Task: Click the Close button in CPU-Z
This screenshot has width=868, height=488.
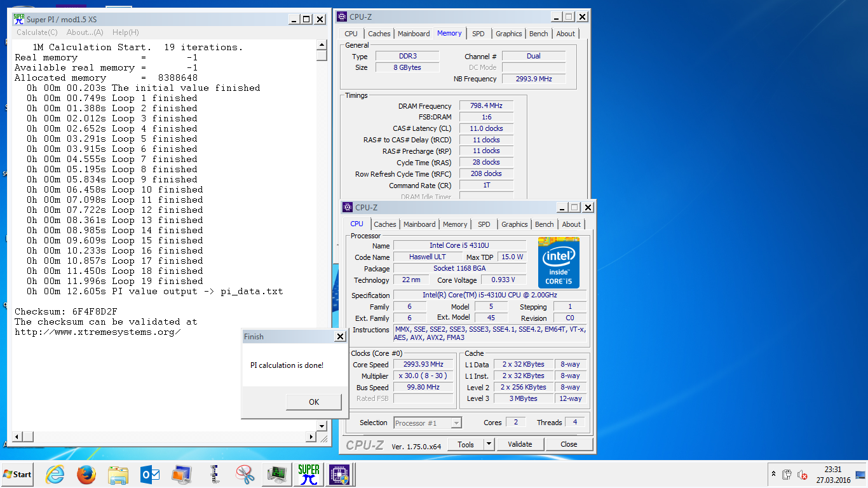Action: pyautogui.click(x=569, y=444)
